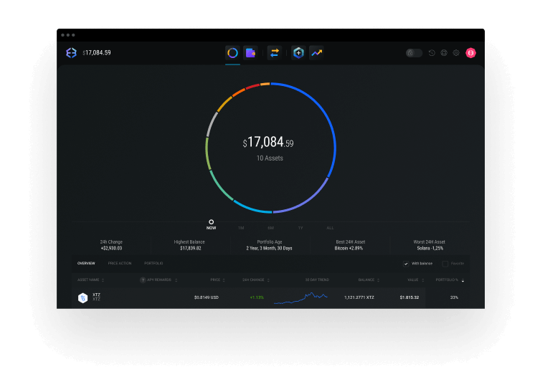The image size is (540, 392).
Task: Open the rising chart trend icon
Action: [x=316, y=53]
